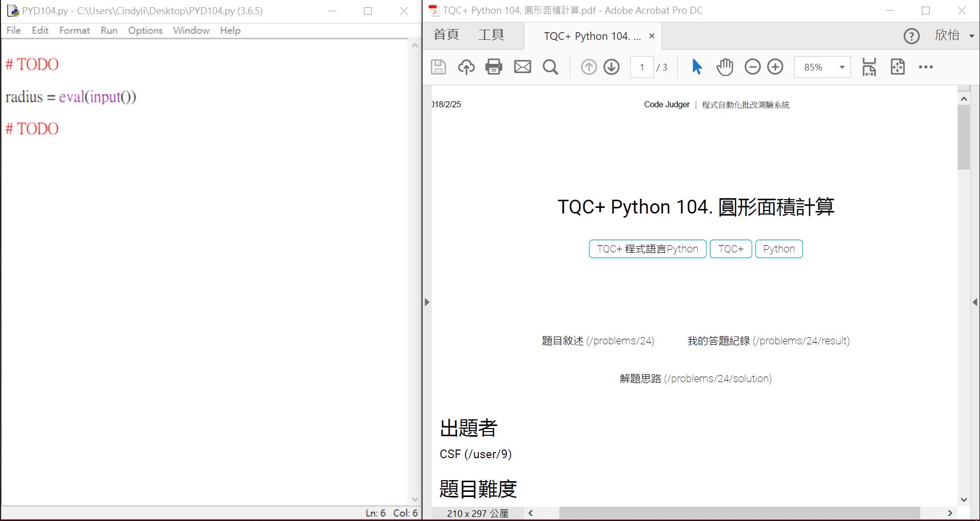Click the PYD104.py IDLE title bar icon
This screenshot has width=980, height=521.
pyautogui.click(x=13, y=11)
